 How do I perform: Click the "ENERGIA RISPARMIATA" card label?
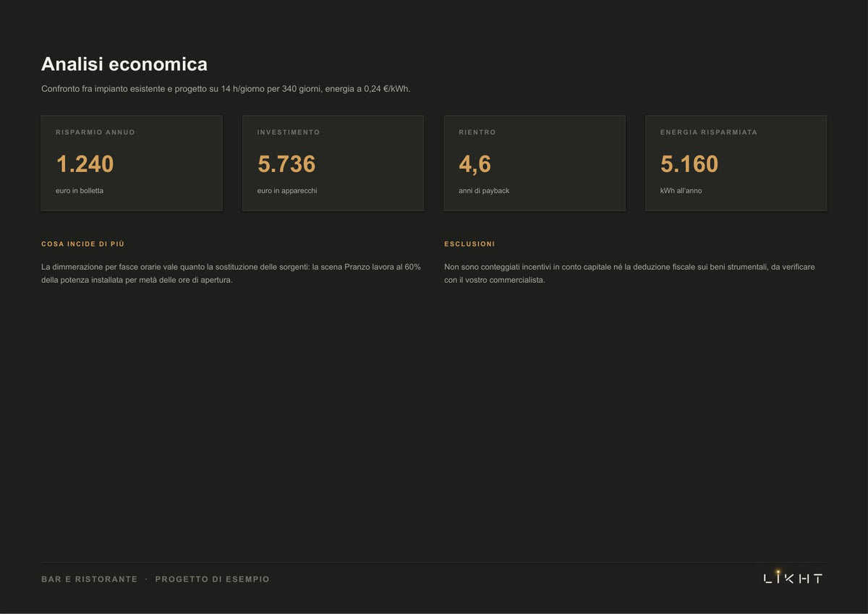click(709, 132)
